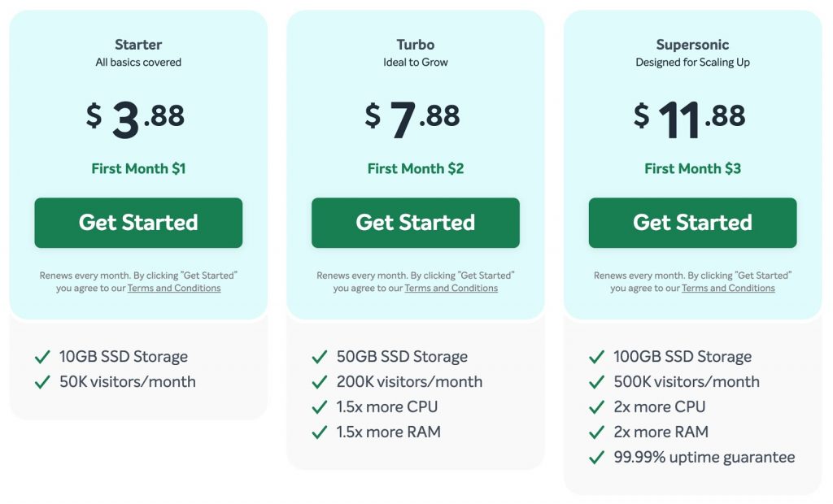This screenshot has height=504, width=833.
Task: Click checkmark icon beside 2x more CPU
Action: (596, 407)
